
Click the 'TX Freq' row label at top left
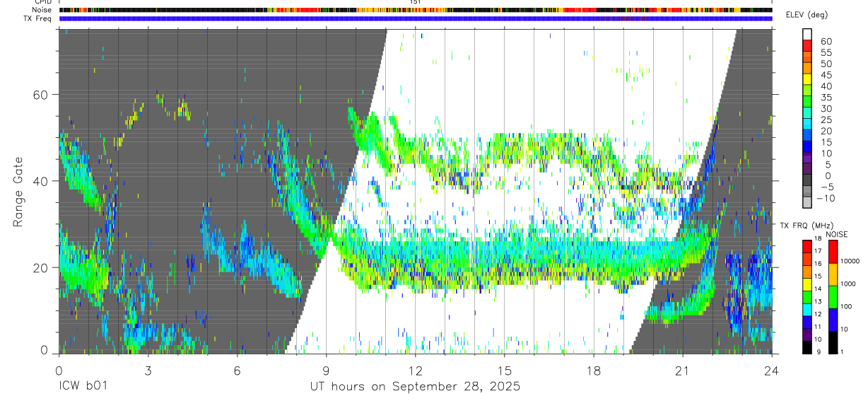coord(37,18)
